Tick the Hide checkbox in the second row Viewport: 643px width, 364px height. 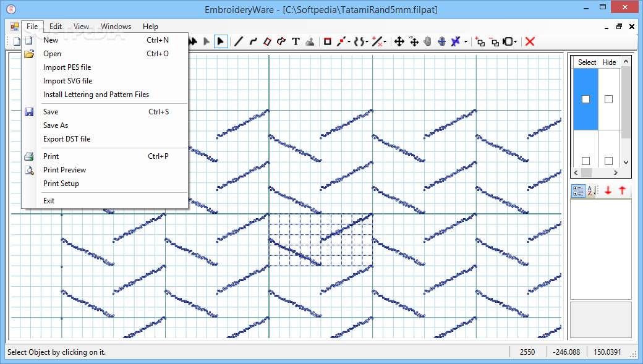tap(608, 161)
